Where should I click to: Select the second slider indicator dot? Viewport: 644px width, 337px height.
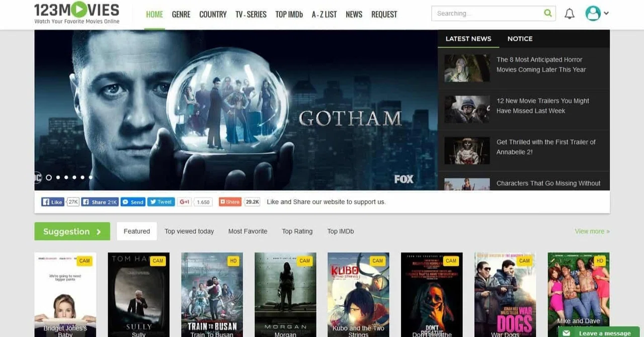point(58,177)
